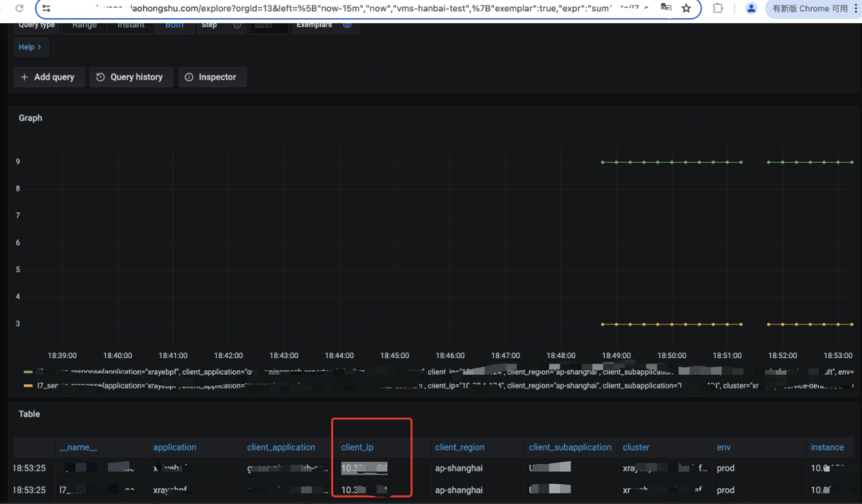
Task: Click second row's 18:53:25 time cell
Action: tap(30, 490)
